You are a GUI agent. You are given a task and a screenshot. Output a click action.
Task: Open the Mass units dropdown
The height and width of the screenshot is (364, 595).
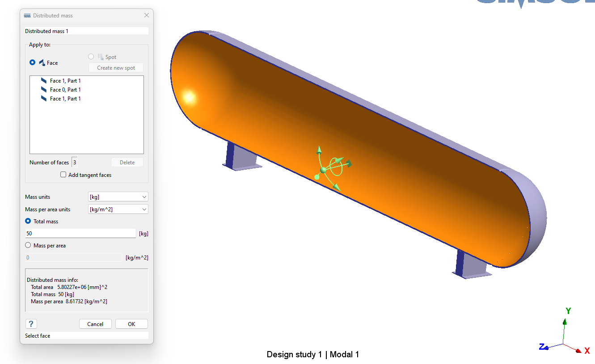[118, 197]
